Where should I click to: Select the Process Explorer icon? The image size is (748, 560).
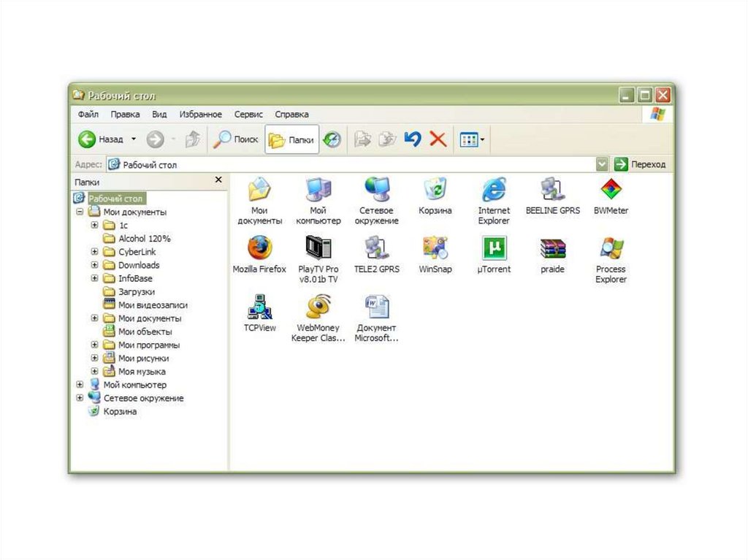click(x=611, y=248)
